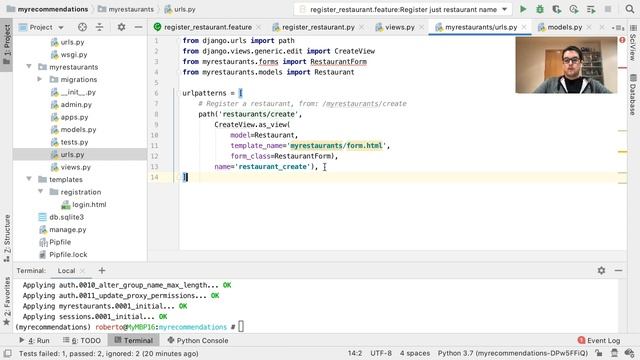Image resolution: width=640 pixels, height=360 pixels.
Task: Click the UTF-8 encoding status widget
Action: (x=381, y=353)
